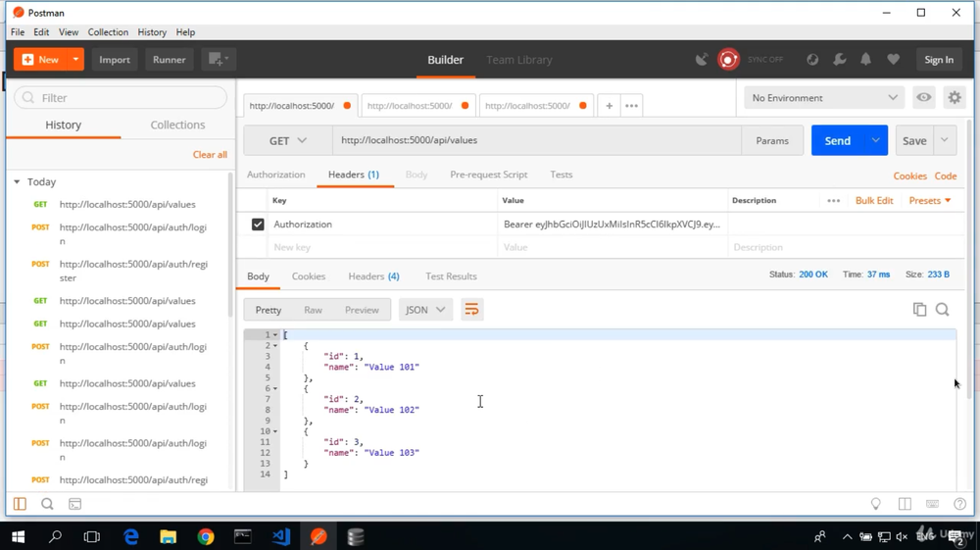Screen dimensions: 980x550
Task: Click Clear all history link
Action: pyautogui.click(x=210, y=154)
